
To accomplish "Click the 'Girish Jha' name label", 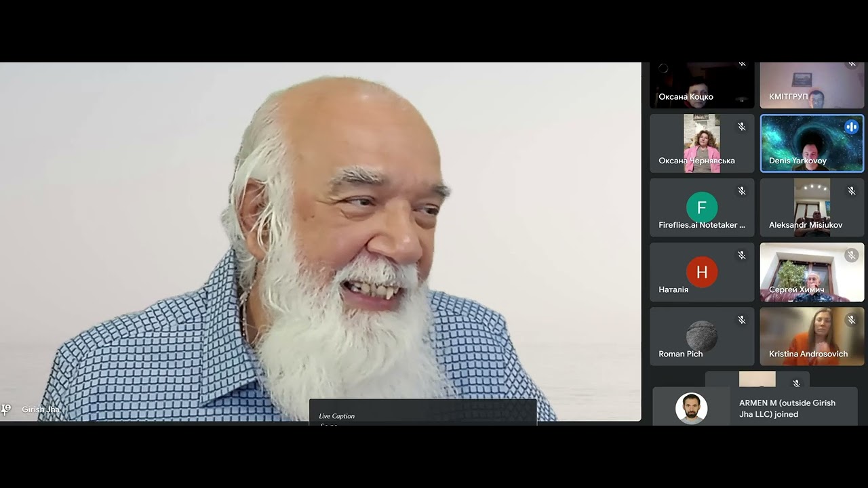I will [x=41, y=409].
